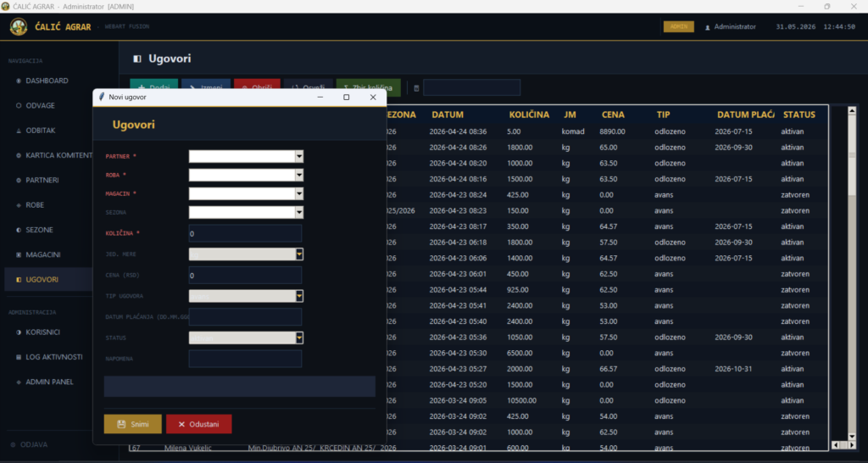Click the Zbir količina toolbar button
The image size is (868, 463).
click(368, 88)
